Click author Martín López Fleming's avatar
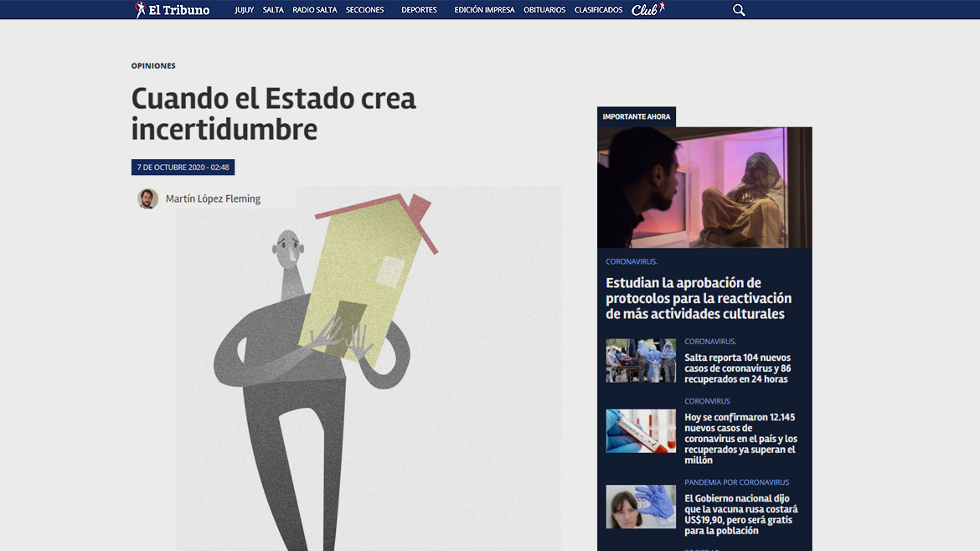Image resolution: width=980 pixels, height=551 pixels. (x=147, y=198)
